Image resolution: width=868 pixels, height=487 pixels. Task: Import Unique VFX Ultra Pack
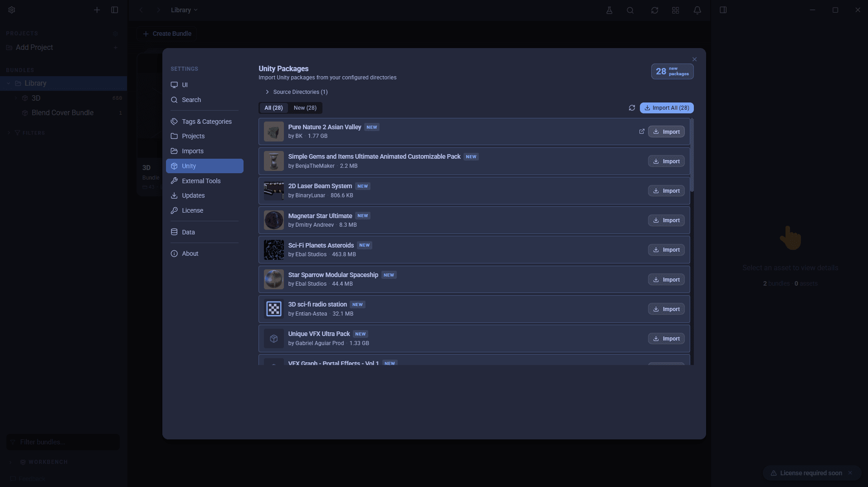pyautogui.click(x=666, y=339)
